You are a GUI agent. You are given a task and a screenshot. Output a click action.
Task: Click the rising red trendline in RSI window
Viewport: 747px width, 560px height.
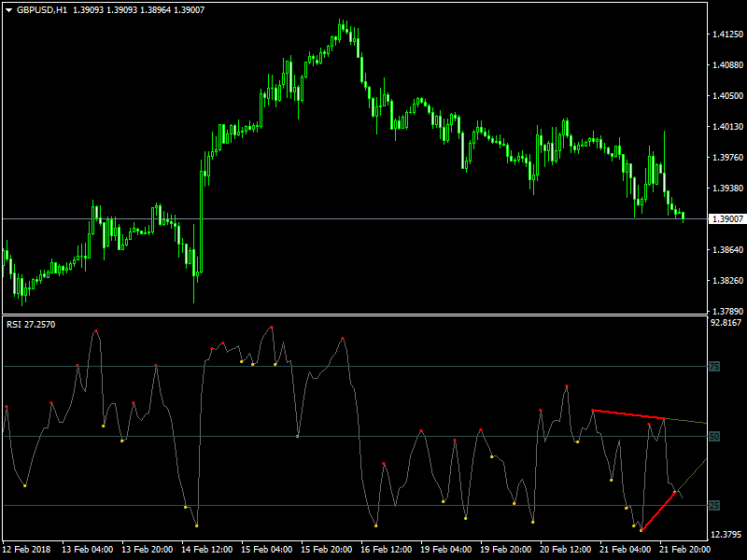point(658,511)
